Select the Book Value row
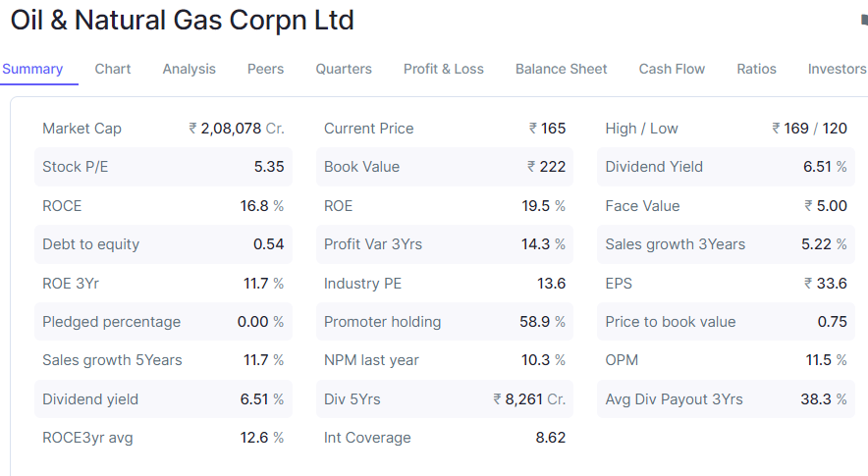This screenshot has height=476, width=868. 444,167
